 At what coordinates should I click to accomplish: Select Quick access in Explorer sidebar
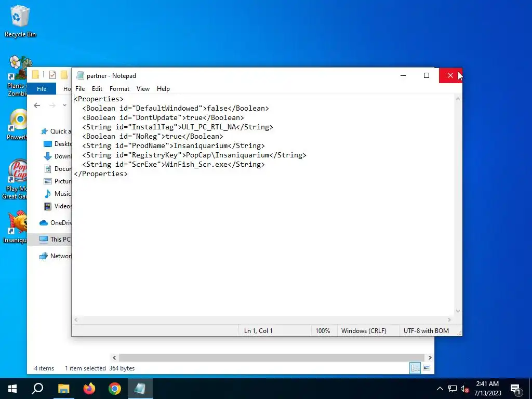point(56,131)
